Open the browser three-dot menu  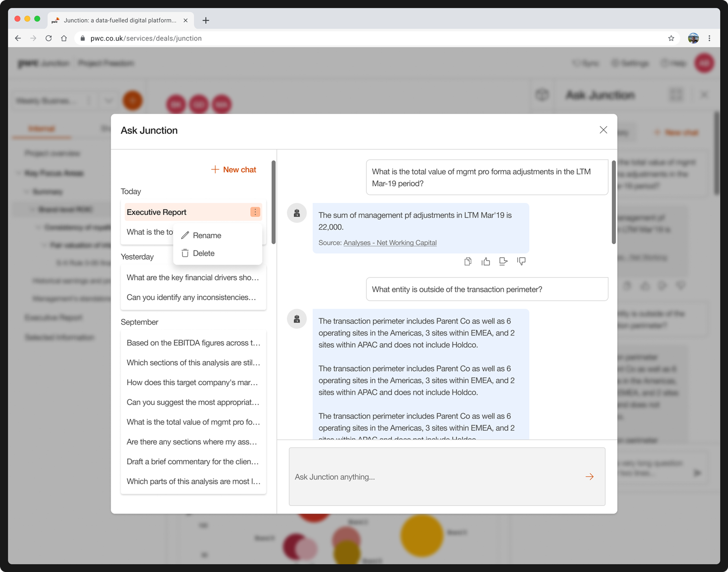709,38
